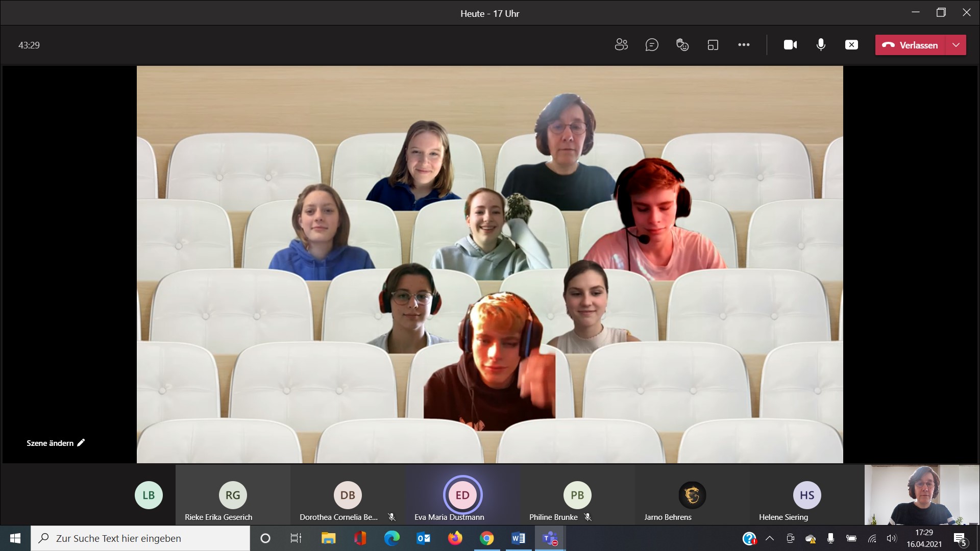Show hidden system tray icons
Viewport: 980px width, 551px height.
[x=770, y=538]
